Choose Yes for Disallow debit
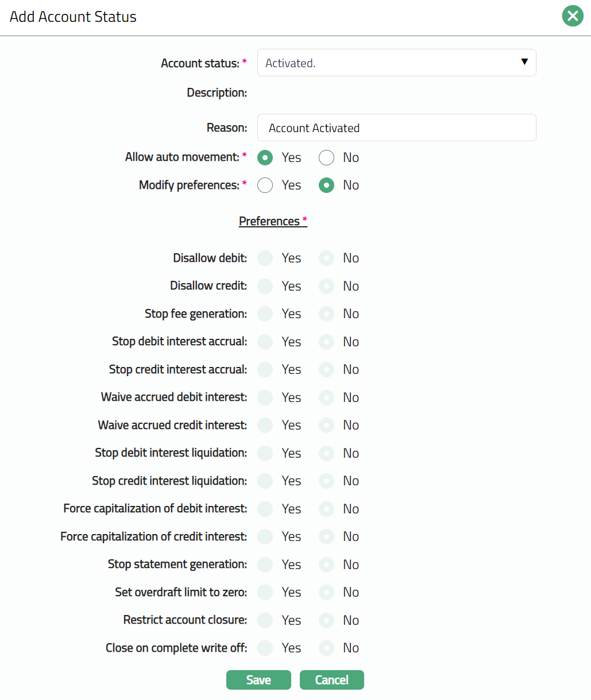The height and width of the screenshot is (700, 591). click(265, 258)
